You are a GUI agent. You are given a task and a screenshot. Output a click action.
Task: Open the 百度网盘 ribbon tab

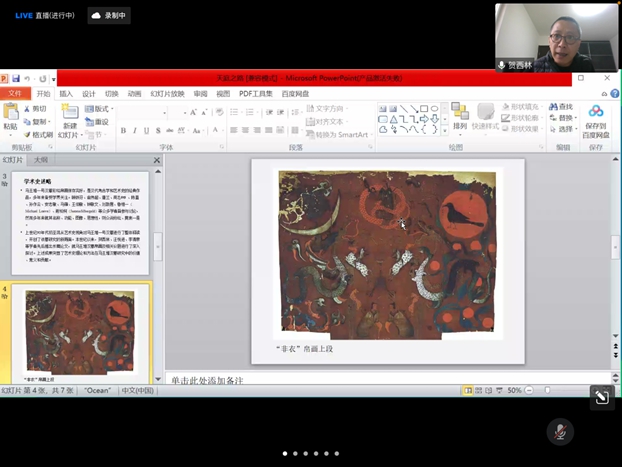pyautogui.click(x=295, y=94)
